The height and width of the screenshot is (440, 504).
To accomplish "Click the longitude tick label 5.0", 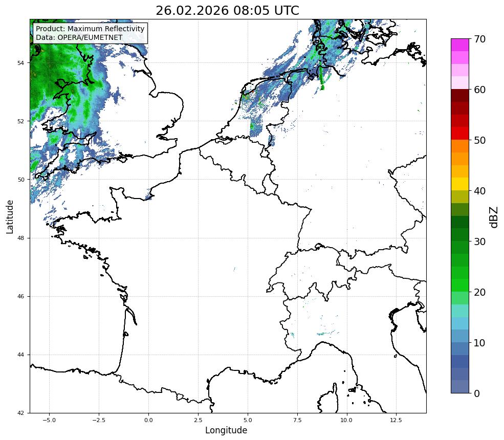I will pyautogui.click(x=248, y=420).
